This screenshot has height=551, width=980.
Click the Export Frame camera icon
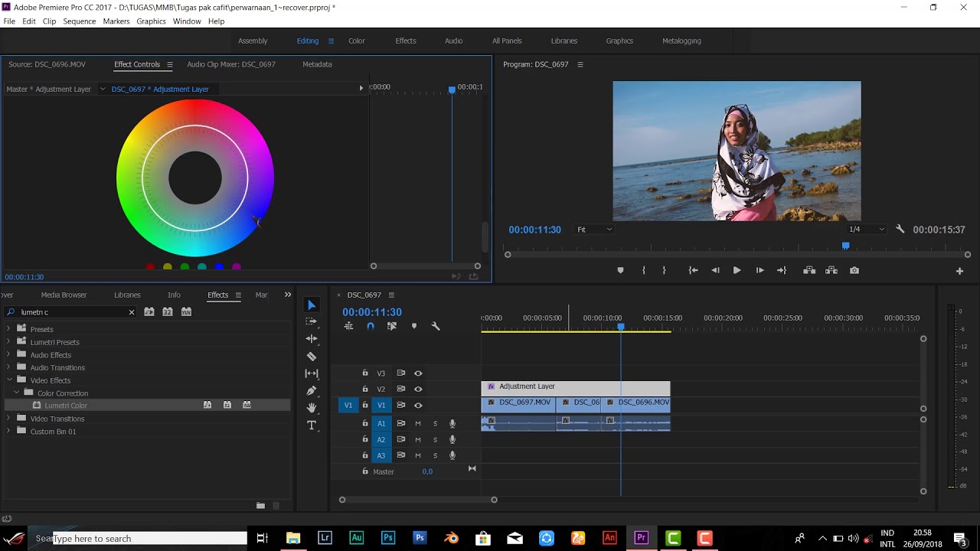click(x=854, y=270)
